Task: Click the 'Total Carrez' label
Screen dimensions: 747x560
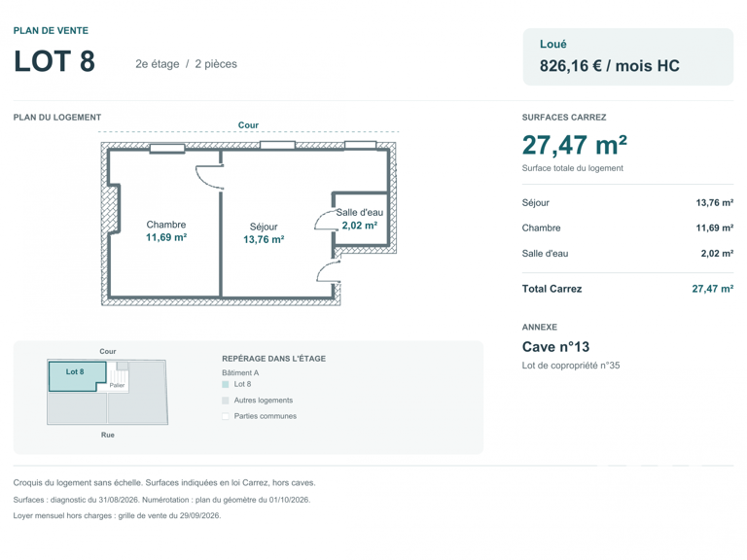Action: point(551,289)
